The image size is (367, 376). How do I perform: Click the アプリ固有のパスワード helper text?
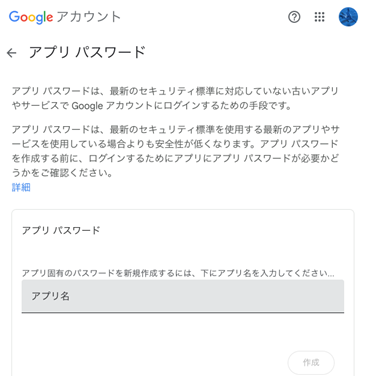(178, 273)
